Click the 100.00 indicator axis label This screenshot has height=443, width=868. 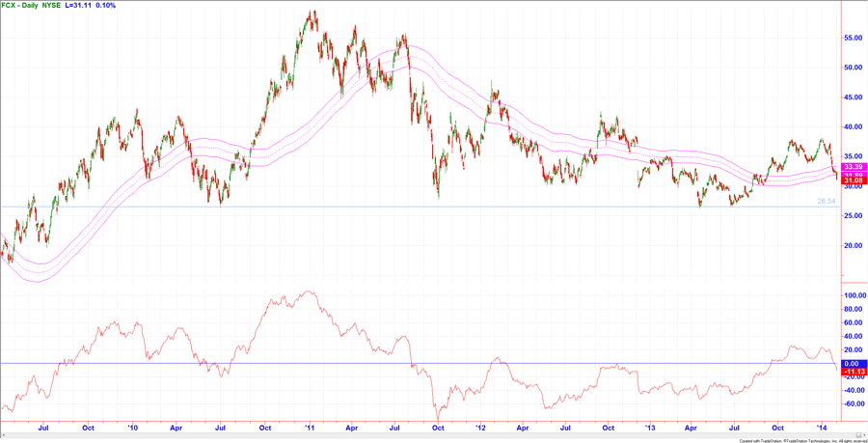854,295
